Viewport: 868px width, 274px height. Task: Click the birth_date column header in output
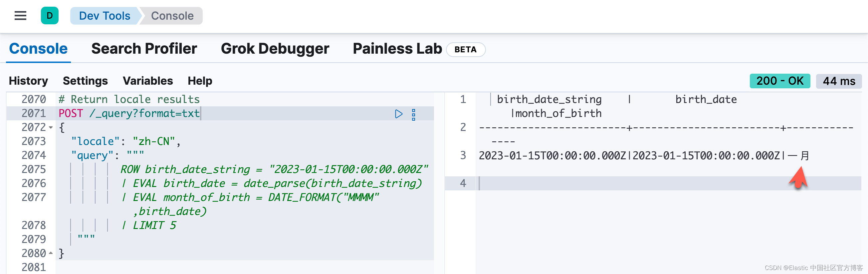[x=706, y=100]
